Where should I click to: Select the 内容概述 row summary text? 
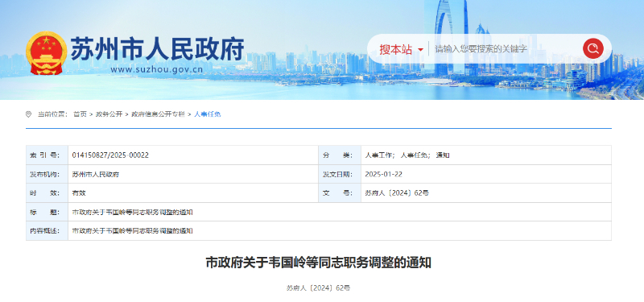click(x=133, y=231)
